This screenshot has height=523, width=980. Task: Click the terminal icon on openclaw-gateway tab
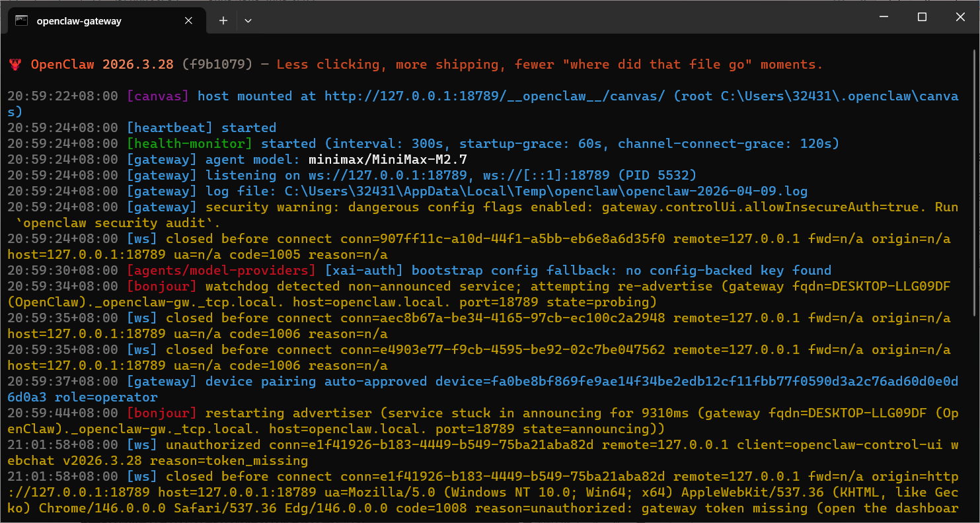tap(21, 20)
